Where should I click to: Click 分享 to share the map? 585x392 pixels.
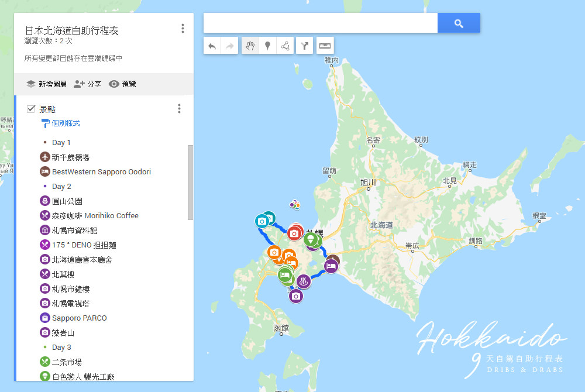tap(88, 84)
